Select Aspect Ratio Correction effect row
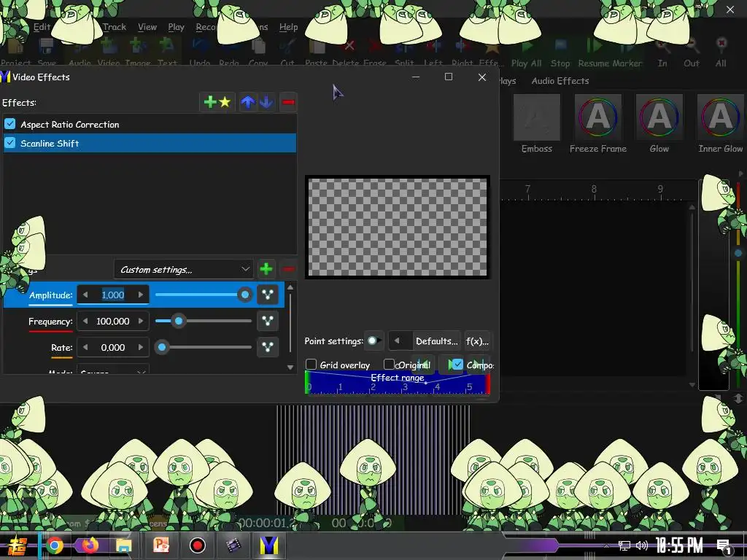The image size is (747, 560). [150, 124]
